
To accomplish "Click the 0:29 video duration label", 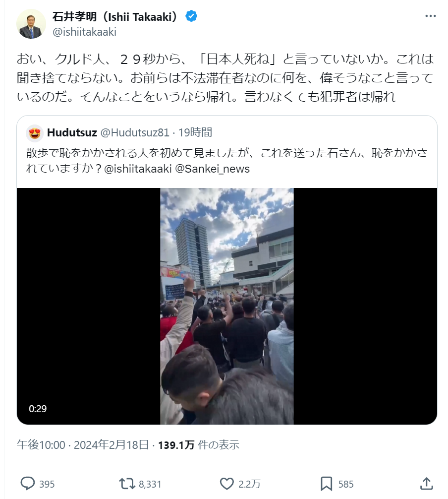I will click(38, 409).
